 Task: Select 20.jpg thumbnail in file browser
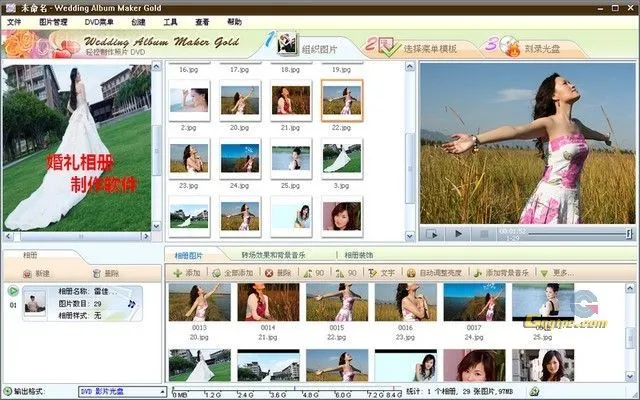tap(240, 101)
